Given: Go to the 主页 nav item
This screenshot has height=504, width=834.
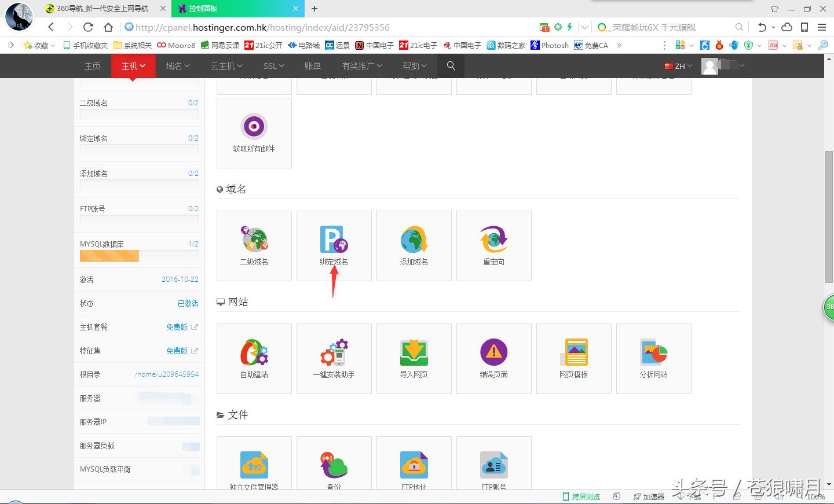Looking at the screenshot, I should coord(92,66).
